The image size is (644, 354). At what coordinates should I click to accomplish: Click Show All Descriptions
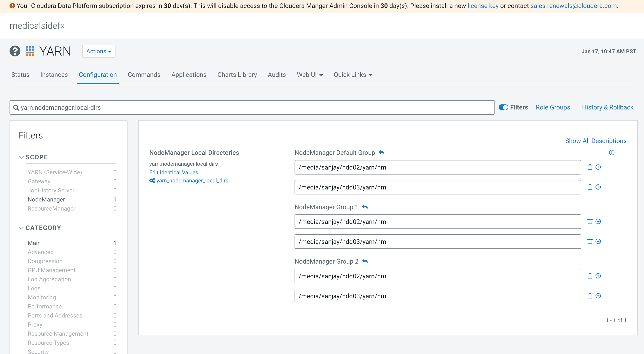596,141
